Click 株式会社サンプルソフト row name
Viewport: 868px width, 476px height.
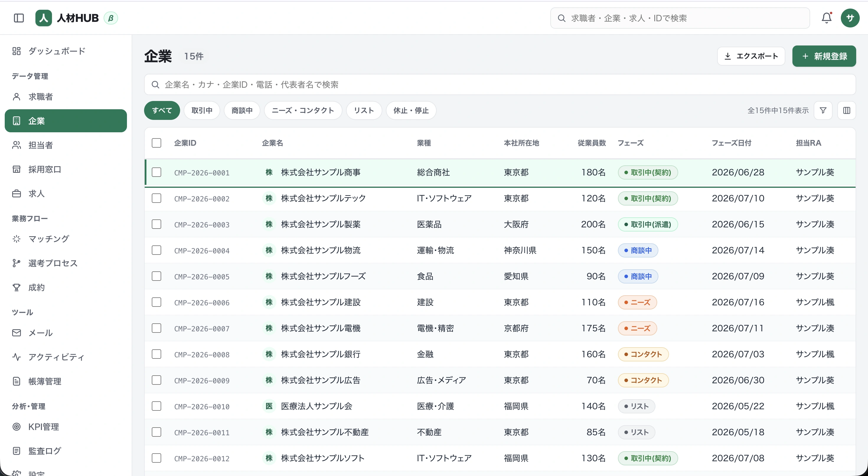(323, 458)
